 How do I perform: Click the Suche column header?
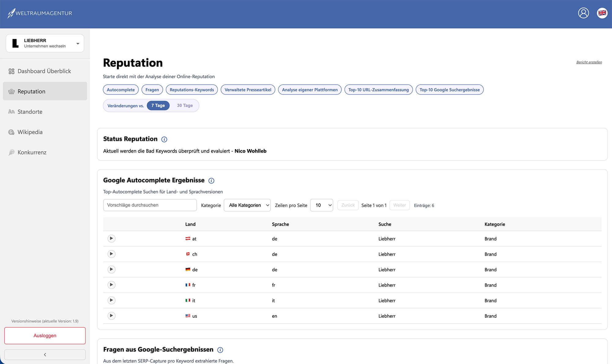tap(385, 224)
